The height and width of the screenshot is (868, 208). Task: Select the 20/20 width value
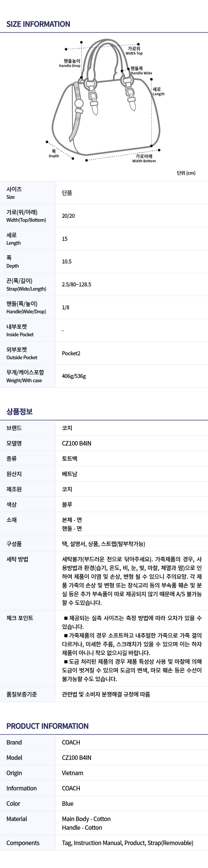pyautogui.click(x=68, y=216)
